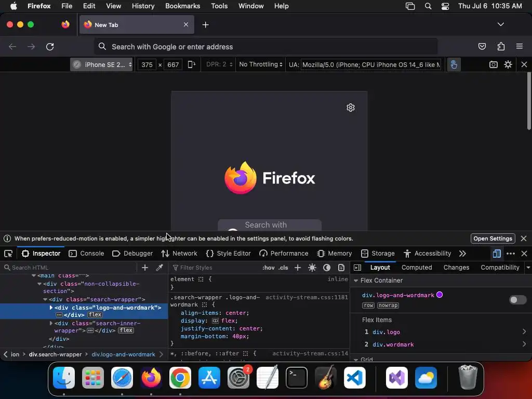The height and width of the screenshot is (399, 532).
Task: Open a new tab with plus button
Action: (205, 25)
